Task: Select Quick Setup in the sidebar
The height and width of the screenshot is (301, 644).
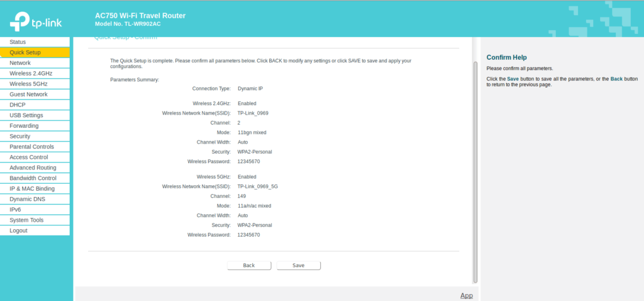Action: [25, 52]
